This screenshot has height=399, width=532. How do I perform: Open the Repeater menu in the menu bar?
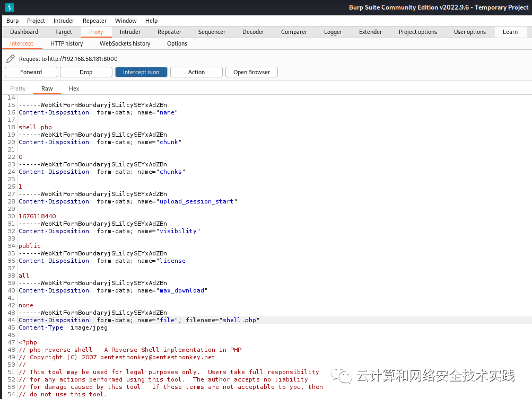(94, 21)
